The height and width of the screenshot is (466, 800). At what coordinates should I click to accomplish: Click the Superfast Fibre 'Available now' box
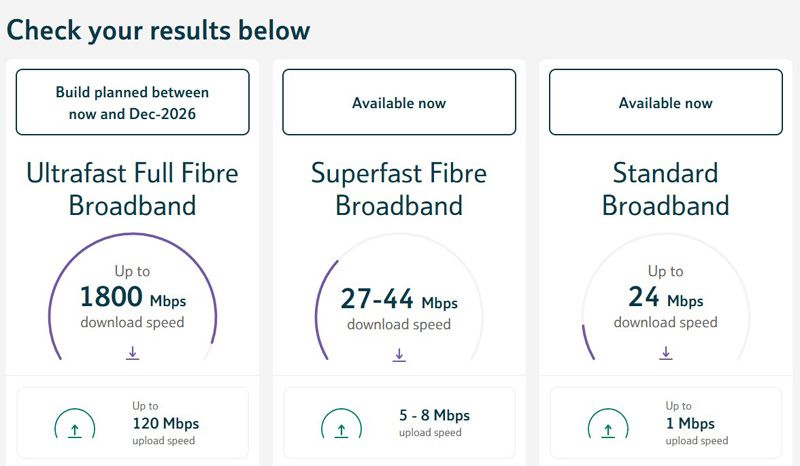(x=399, y=102)
